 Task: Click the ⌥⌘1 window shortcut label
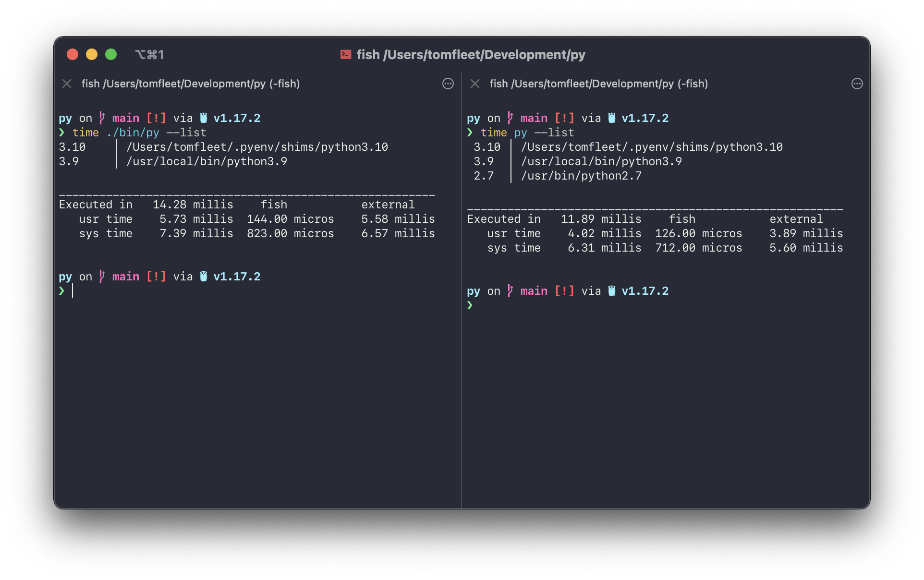click(149, 55)
